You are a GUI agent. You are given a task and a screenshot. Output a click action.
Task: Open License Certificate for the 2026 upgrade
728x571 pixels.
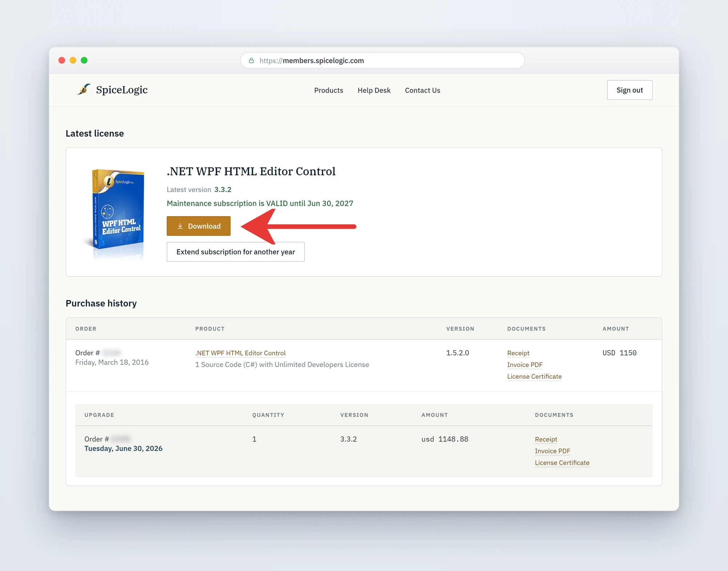pos(562,462)
